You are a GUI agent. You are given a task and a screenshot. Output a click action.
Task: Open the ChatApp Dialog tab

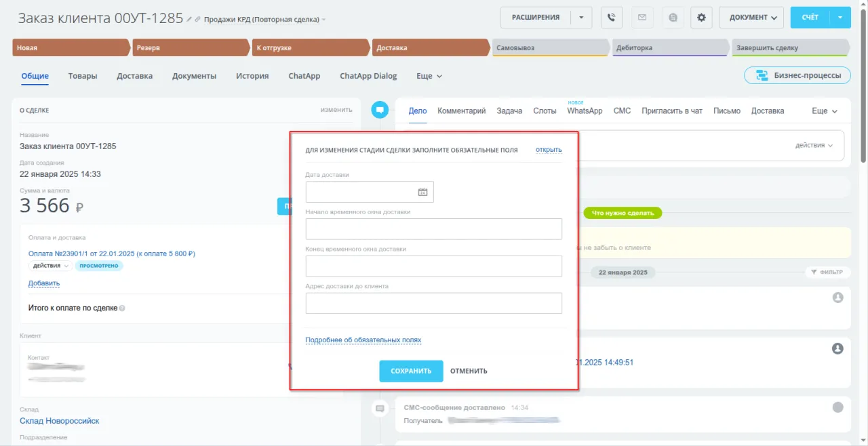368,76
